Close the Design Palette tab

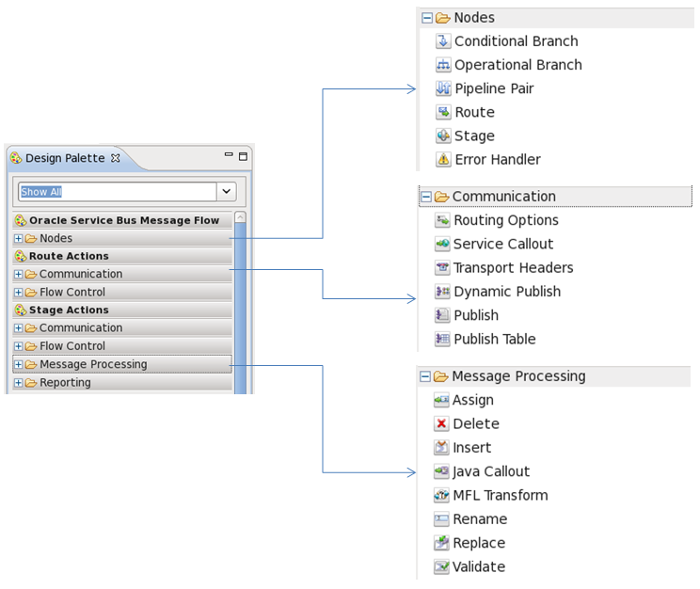click(x=116, y=158)
